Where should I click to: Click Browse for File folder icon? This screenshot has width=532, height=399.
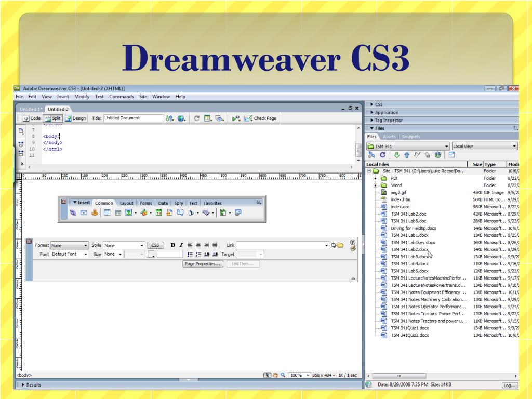(340, 245)
